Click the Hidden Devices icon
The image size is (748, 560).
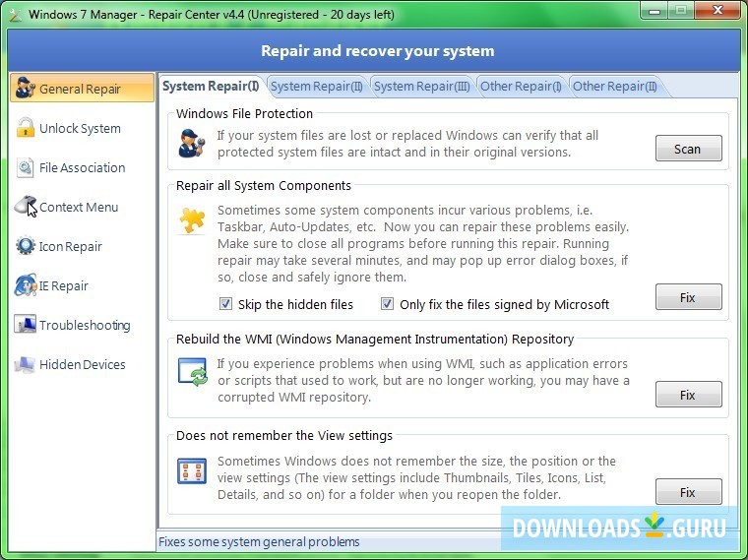tap(25, 364)
